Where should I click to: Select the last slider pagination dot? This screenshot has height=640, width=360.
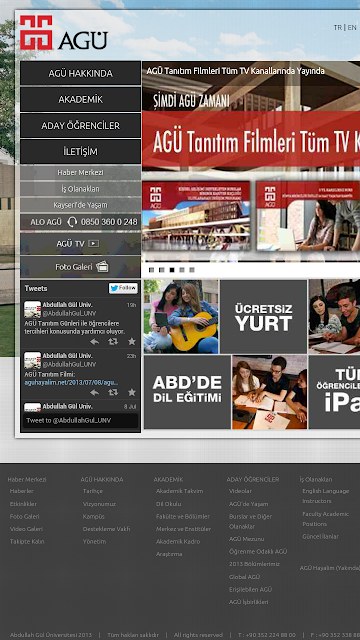tap(192, 270)
